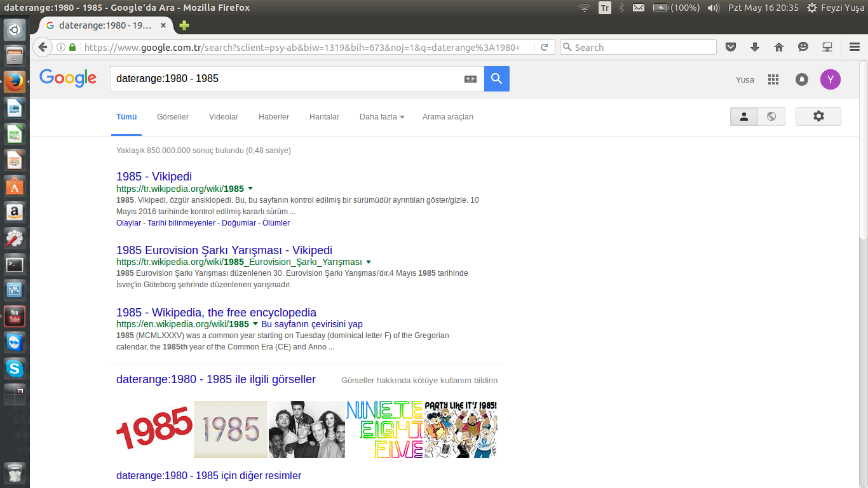Click the blue Google search magnifier button
This screenshot has width=868, height=488.
coord(496,79)
